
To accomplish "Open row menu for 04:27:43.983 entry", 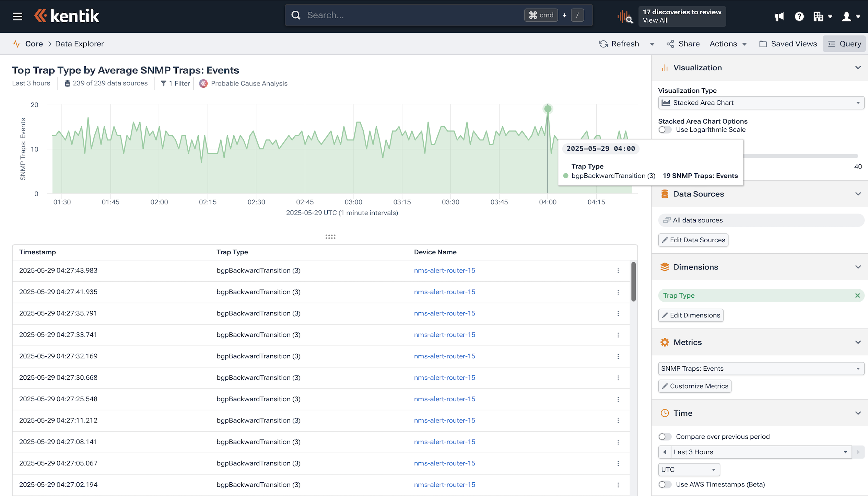I will coord(618,271).
